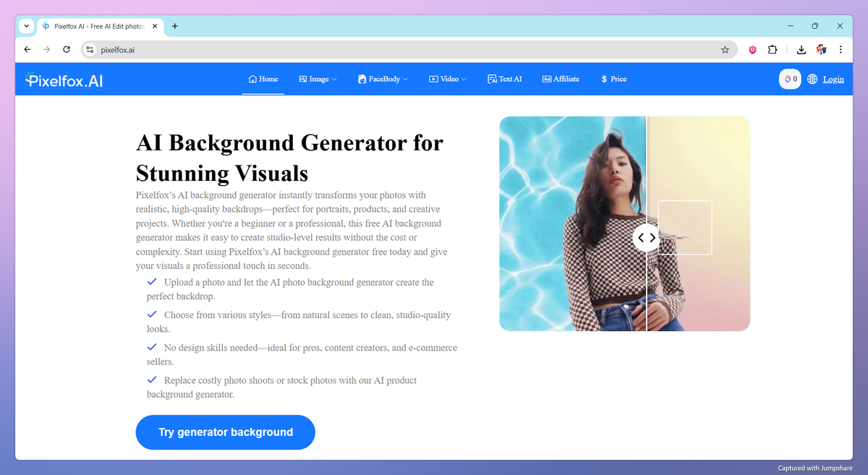Bookmark this page with the star icon
The height and width of the screenshot is (475, 868).
click(725, 50)
